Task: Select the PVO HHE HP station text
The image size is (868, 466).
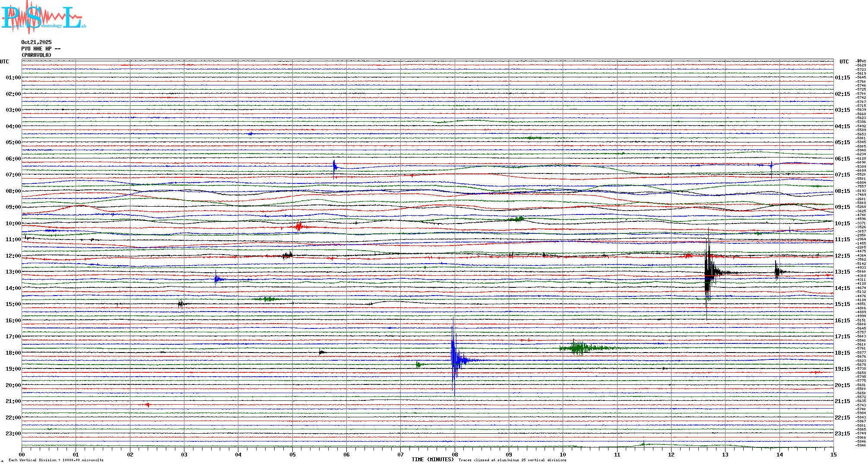Action: [x=41, y=49]
